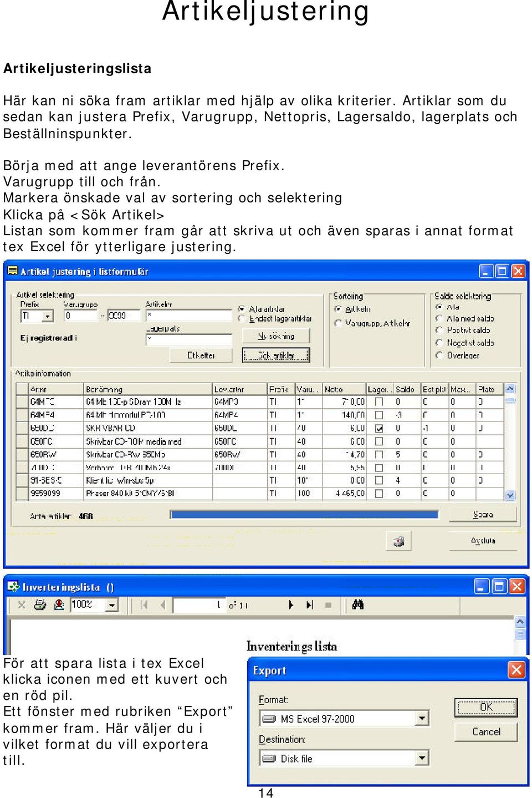This screenshot has height=798, width=532.
Task: Choose Positivt saldo option
Action: pyautogui.click(x=439, y=330)
